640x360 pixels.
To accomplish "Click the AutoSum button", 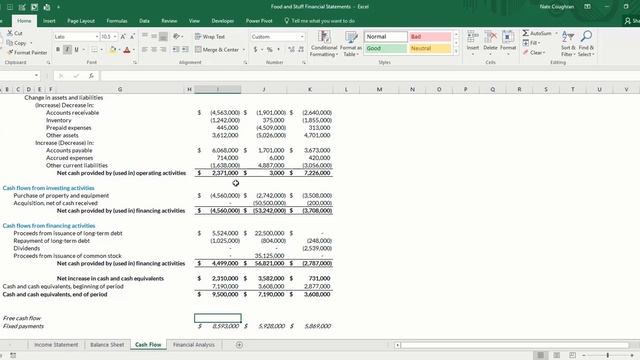I will tap(537, 33).
